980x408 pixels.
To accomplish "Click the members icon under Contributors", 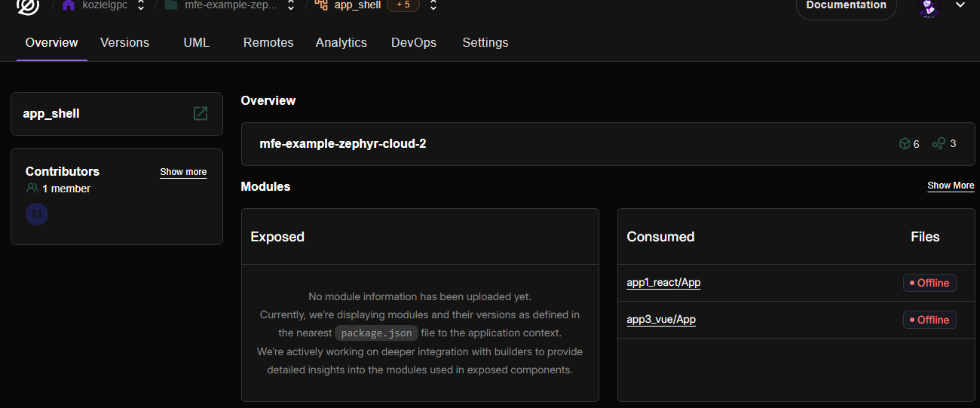I will point(32,189).
